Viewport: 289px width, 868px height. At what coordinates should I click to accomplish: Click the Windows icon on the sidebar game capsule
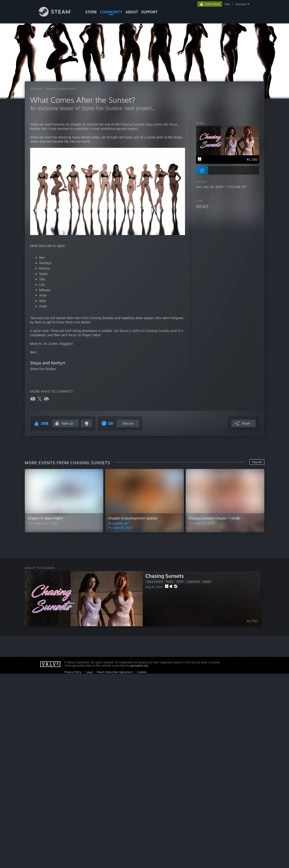(199, 159)
